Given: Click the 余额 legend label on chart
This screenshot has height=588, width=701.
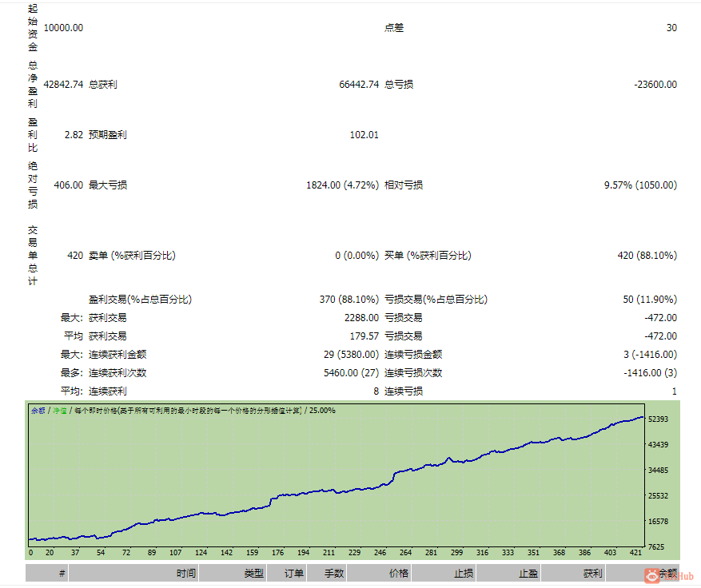Looking at the screenshot, I should 38,411.
